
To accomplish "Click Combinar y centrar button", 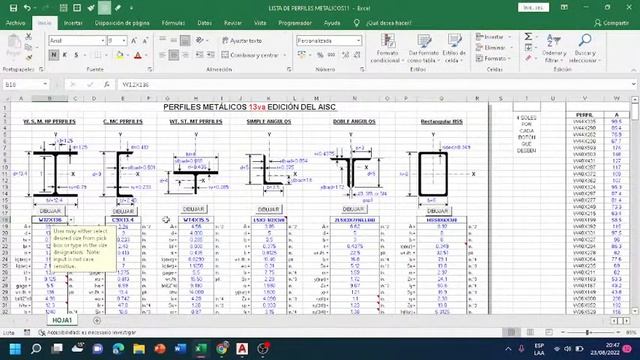I will [x=250, y=55].
